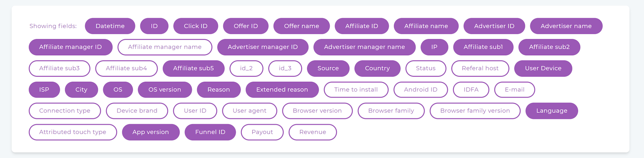The width and height of the screenshot is (644, 158).
Task: Show the Revenue field
Action: pyautogui.click(x=313, y=132)
